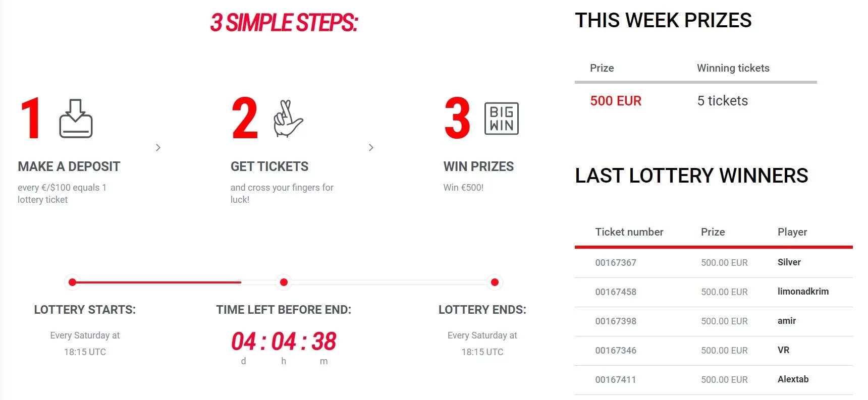Viewport: 868px width, 400px height.
Task: Click the Ticket number column header
Action: click(x=629, y=232)
